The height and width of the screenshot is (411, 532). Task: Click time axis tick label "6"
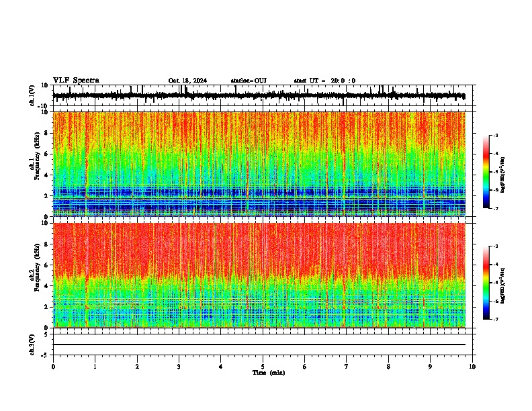(x=305, y=367)
